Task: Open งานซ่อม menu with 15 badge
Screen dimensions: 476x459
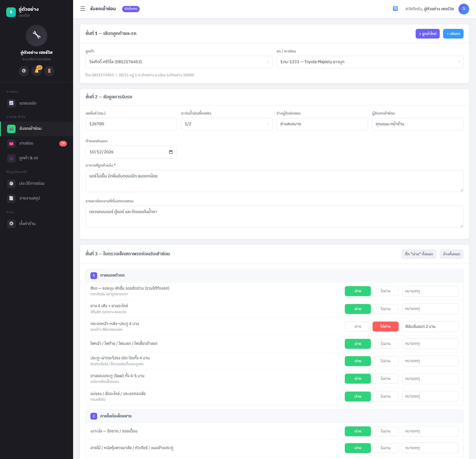Action: 37,143
